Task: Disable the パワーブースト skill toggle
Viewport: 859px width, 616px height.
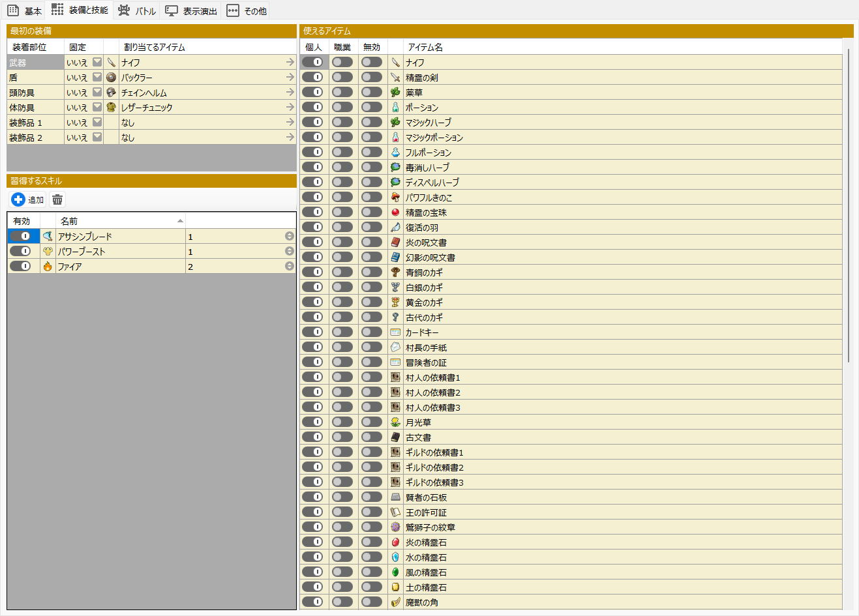Action: tap(20, 252)
